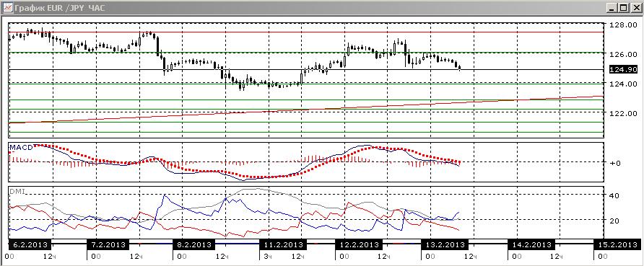Click the date marker 6.2.2013

pos(30,244)
